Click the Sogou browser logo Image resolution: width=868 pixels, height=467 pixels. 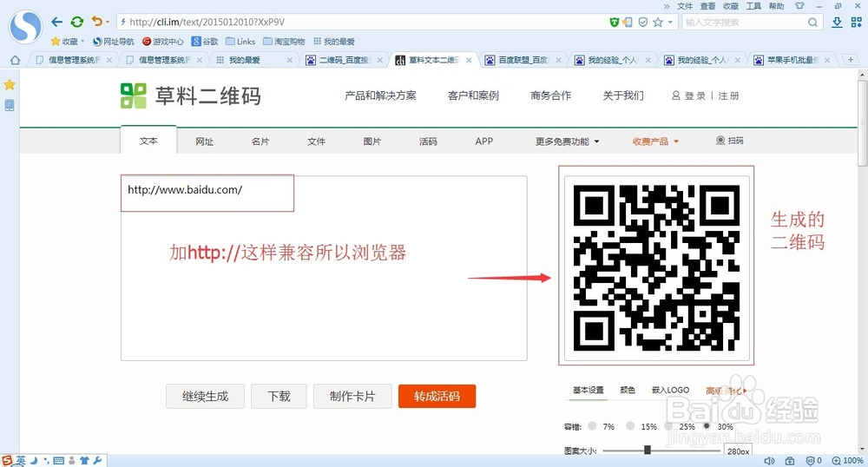(25, 27)
